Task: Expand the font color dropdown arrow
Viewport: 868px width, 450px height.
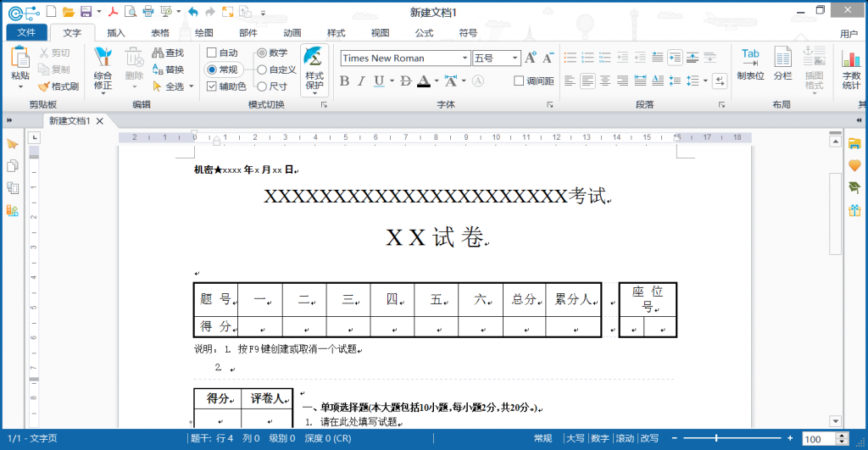Action: point(437,81)
